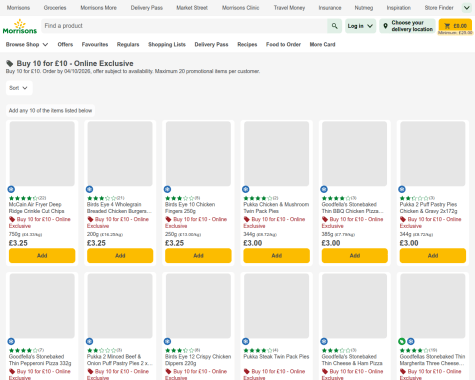Click frozen icon on Pukka Minced Beef Pies
The image size is (475, 380).
tap(89, 341)
